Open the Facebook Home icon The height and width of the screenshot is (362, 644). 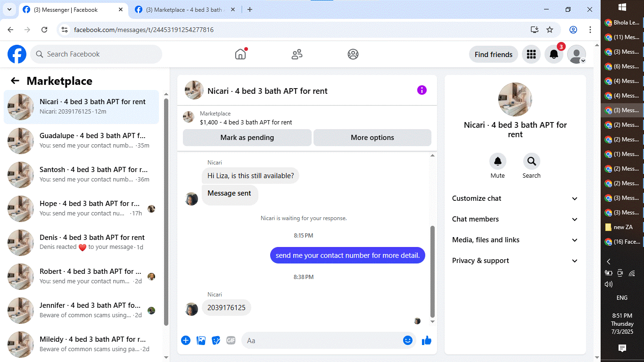click(x=240, y=54)
